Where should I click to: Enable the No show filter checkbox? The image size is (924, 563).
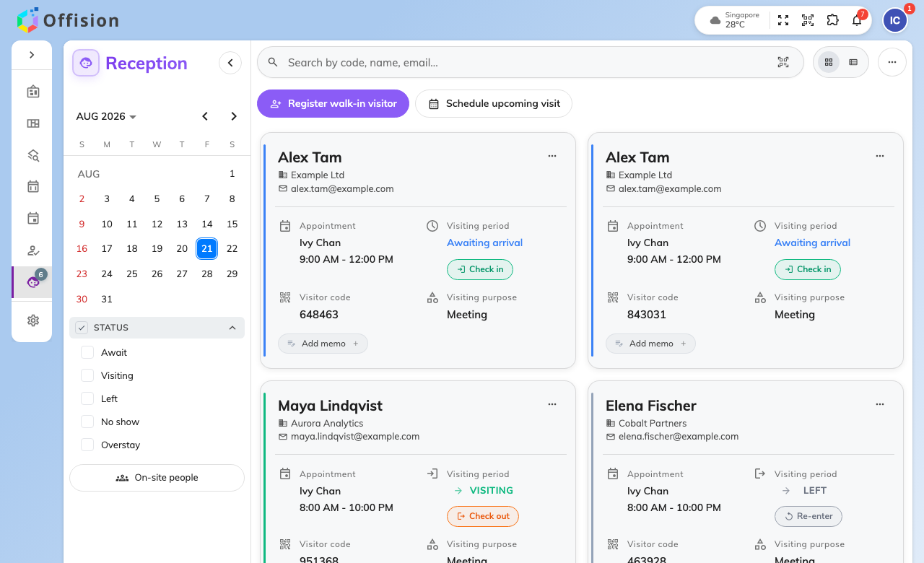pos(87,422)
